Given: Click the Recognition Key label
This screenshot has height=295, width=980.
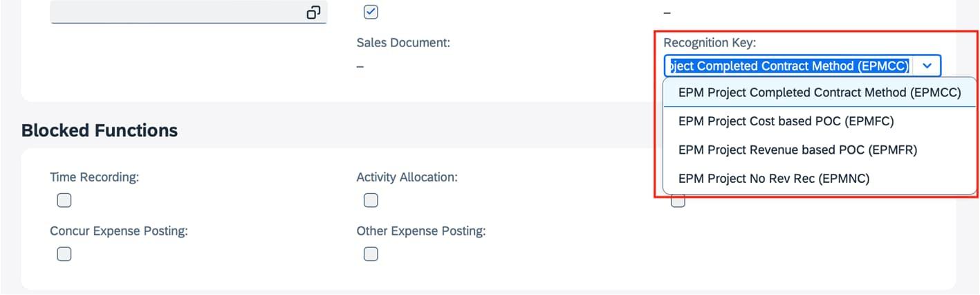Looking at the screenshot, I should (710, 43).
